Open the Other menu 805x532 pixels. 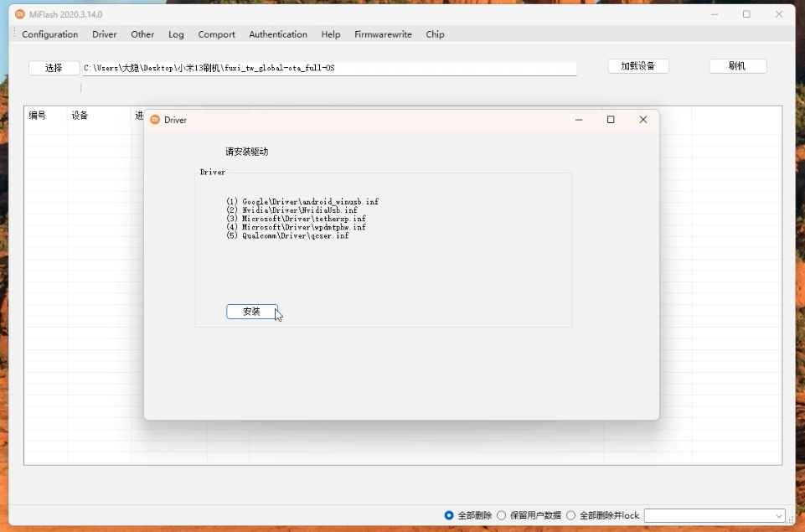[142, 34]
